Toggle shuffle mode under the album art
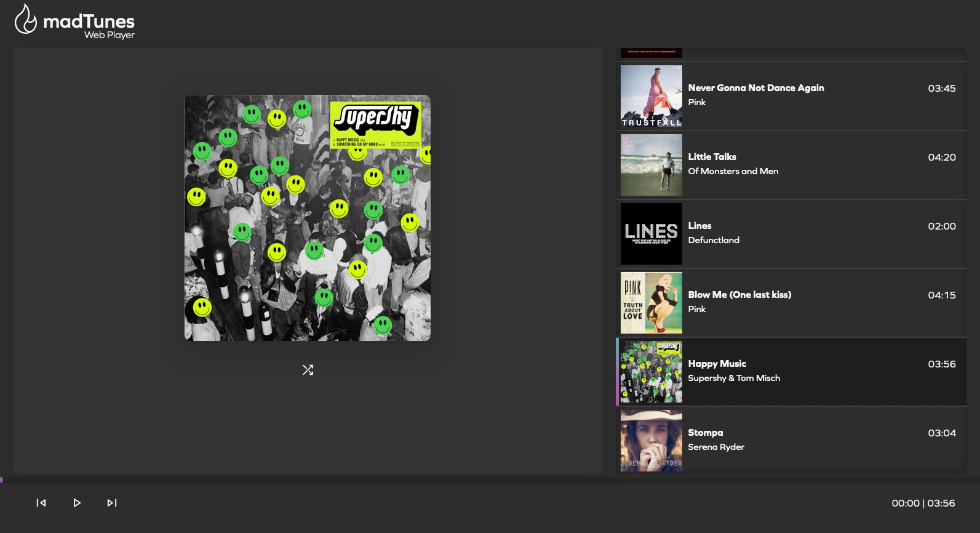The height and width of the screenshot is (533, 980). click(x=308, y=370)
